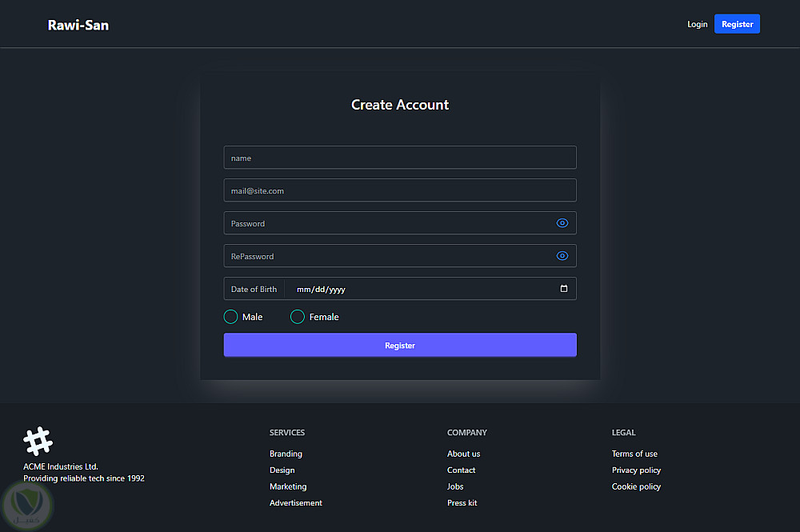This screenshot has height=532, width=800.
Task: Click the hashtag logo in footer
Action: pyautogui.click(x=38, y=442)
